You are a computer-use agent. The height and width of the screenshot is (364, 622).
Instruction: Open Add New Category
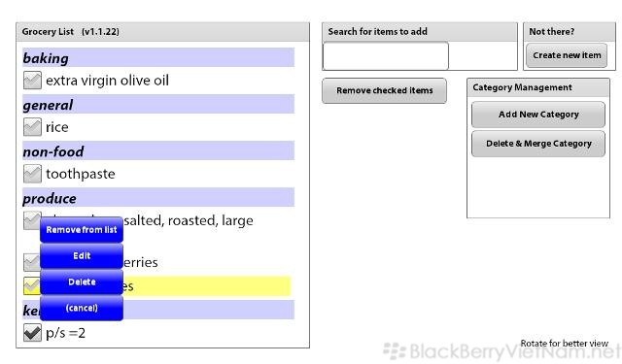pos(538,115)
